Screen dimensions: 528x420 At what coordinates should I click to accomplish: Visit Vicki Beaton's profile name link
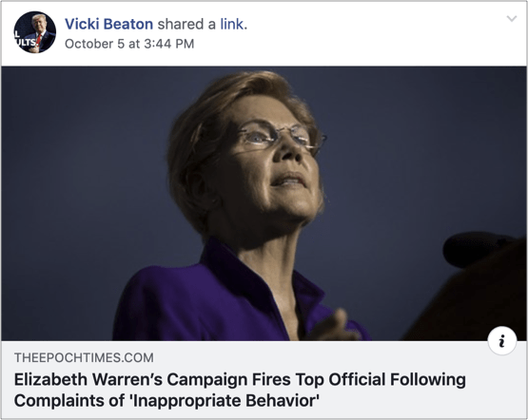click(108, 24)
